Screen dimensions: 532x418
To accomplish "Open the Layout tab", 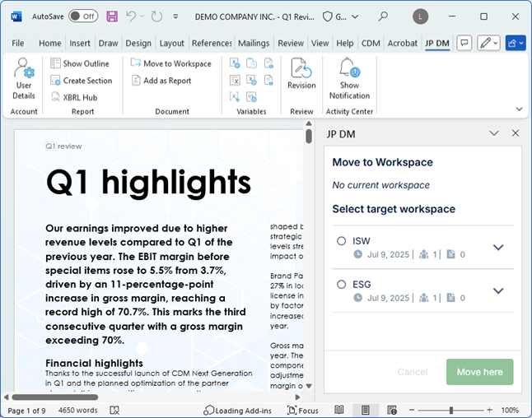I will (171, 43).
